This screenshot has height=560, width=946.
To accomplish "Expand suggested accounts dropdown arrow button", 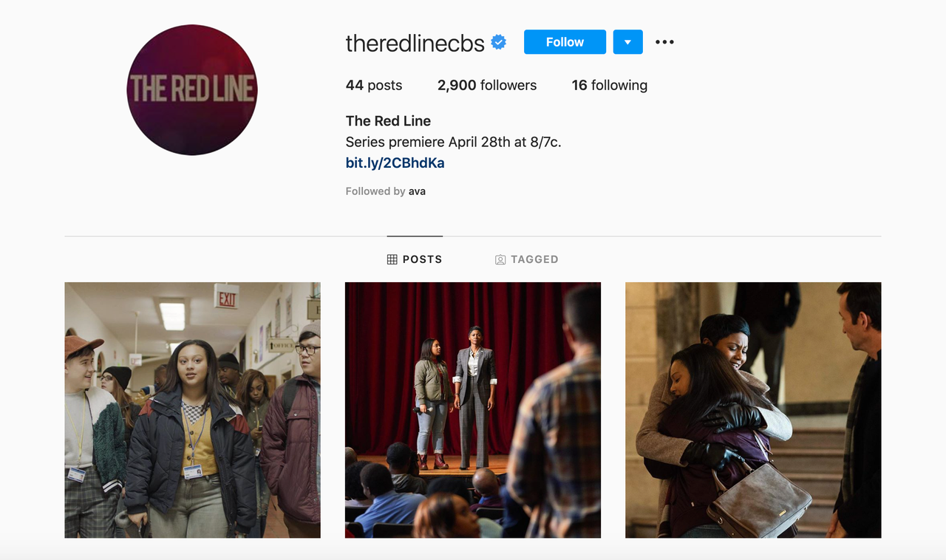I will pyautogui.click(x=627, y=42).
